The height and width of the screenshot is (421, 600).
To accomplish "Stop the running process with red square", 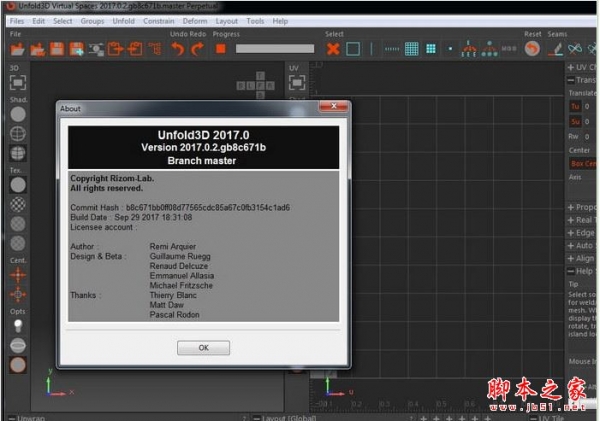I will pyautogui.click(x=221, y=49).
